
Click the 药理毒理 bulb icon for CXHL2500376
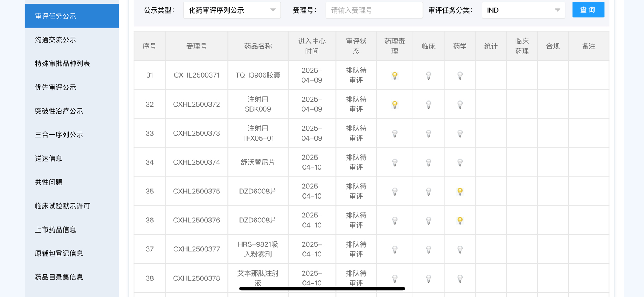pyautogui.click(x=395, y=221)
